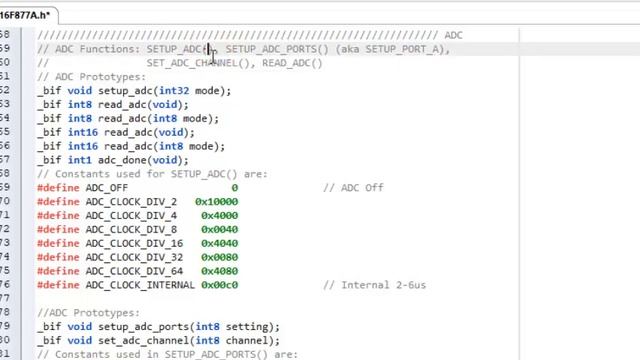Click value '0x0040'
The height and width of the screenshot is (360, 640).
pyautogui.click(x=219, y=230)
